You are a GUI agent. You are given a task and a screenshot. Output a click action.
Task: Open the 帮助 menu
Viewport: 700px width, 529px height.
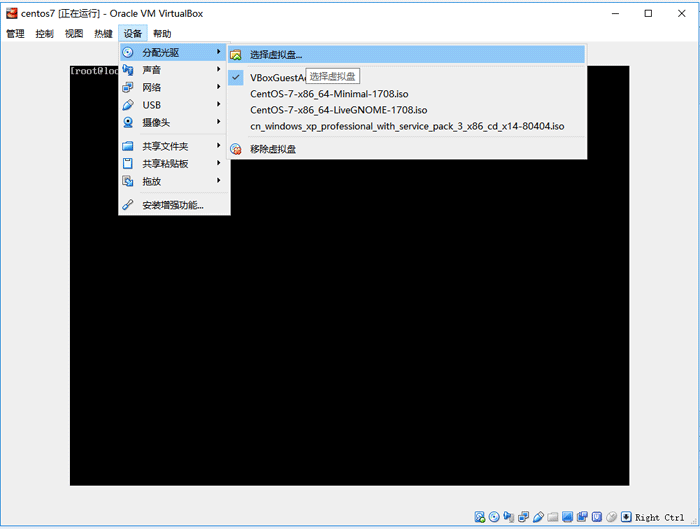tap(162, 33)
